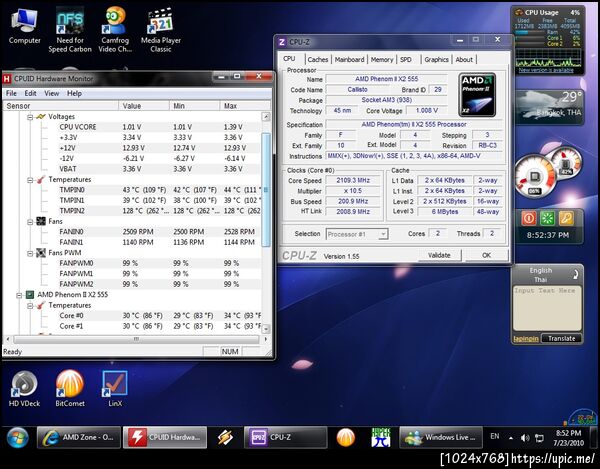Collapse the mainboard Temperatures node

(30, 180)
